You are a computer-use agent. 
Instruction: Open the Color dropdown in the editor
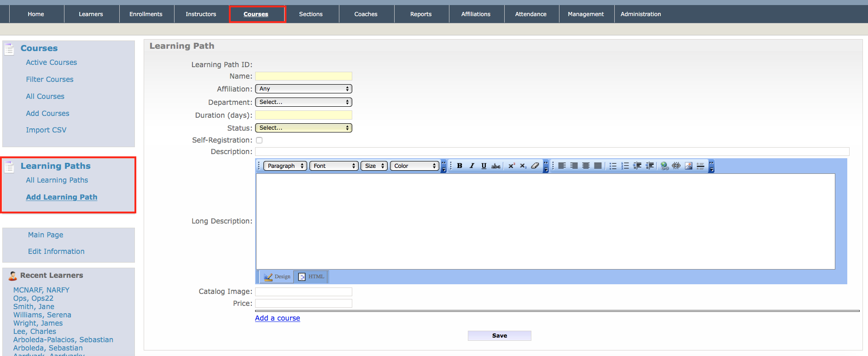pyautogui.click(x=414, y=166)
